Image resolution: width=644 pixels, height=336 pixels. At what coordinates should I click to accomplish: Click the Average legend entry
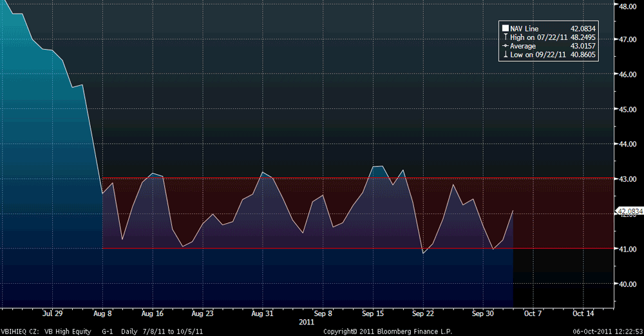click(x=519, y=46)
